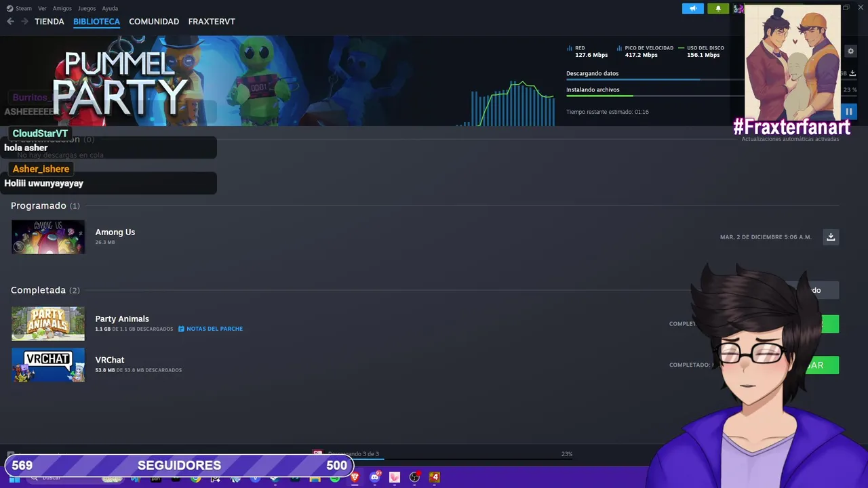Viewport: 868px width, 488px height.
Task: Switch to the COMUNIDAD tab
Action: 154,22
